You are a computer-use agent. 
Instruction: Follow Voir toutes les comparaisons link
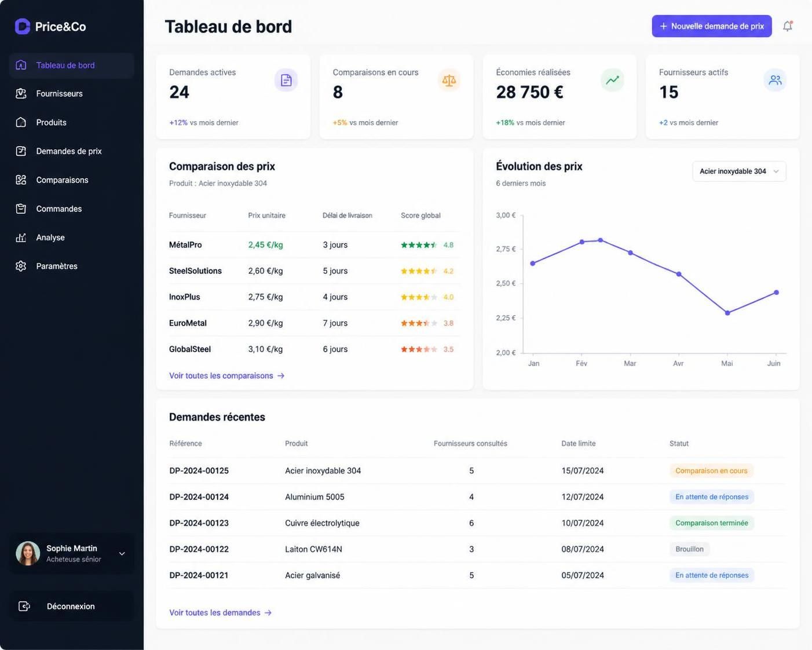click(226, 375)
